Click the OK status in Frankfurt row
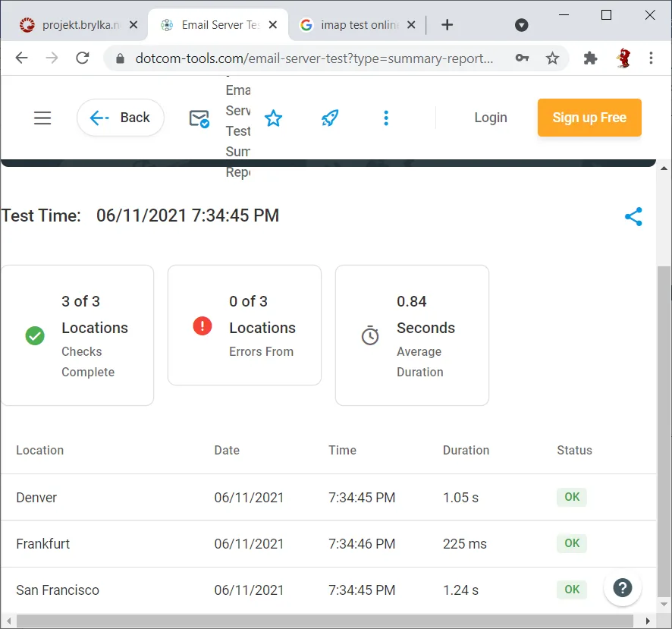The width and height of the screenshot is (672, 629). (572, 543)
